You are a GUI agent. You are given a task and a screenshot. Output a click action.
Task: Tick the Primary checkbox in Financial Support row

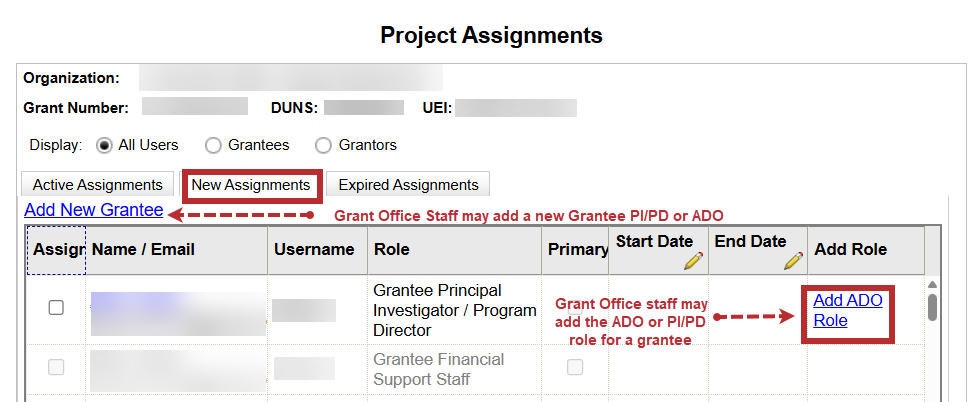[x=575, y=367]
